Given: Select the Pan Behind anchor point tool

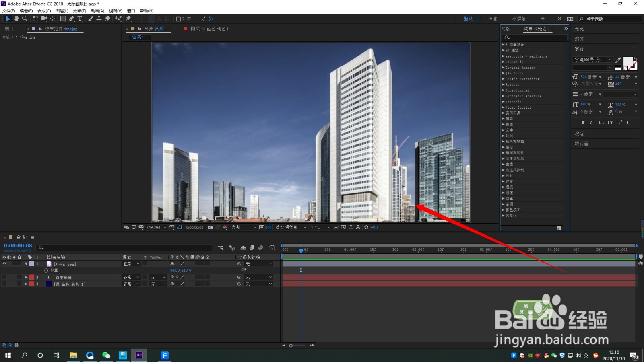Looking at the screenshot, I should pyautogui.click(x=52, y=19).
